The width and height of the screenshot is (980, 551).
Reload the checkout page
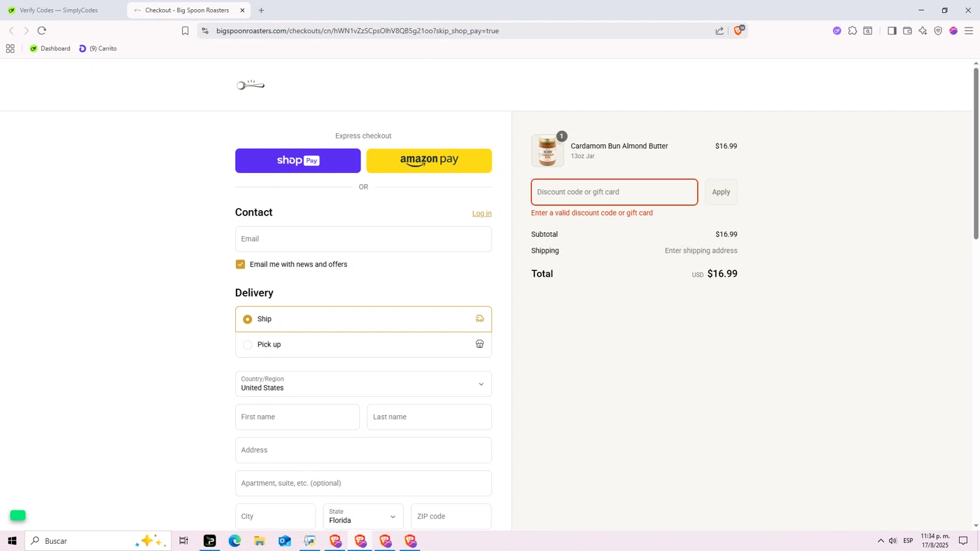[42, 31]
